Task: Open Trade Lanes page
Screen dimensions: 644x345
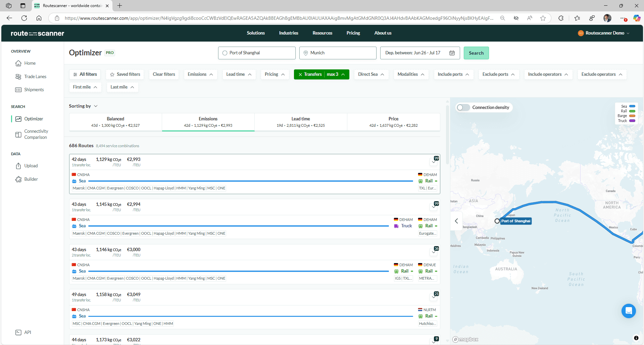Action: pyautogui.click(x=31, y=77)
